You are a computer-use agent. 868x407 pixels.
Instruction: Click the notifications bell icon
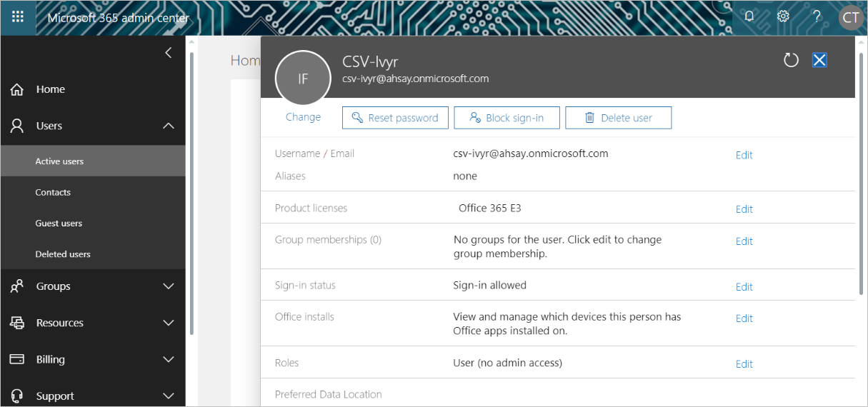click(749, 16)
